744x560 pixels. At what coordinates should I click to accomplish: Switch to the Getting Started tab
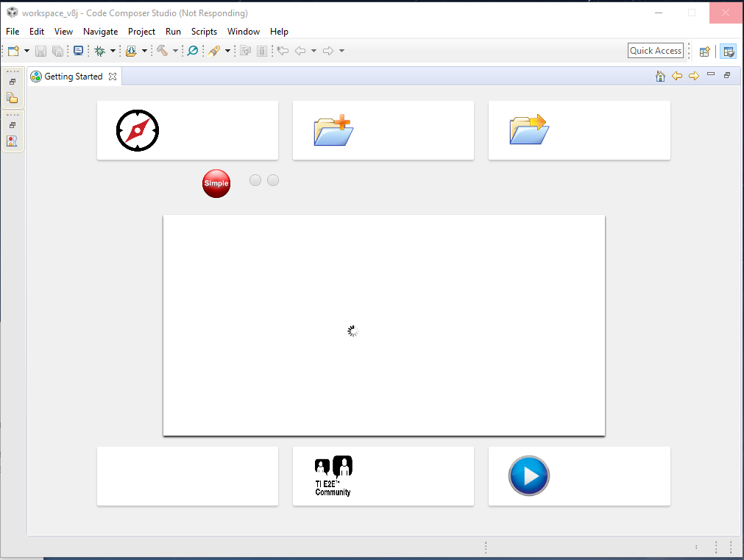coord(73,77)
